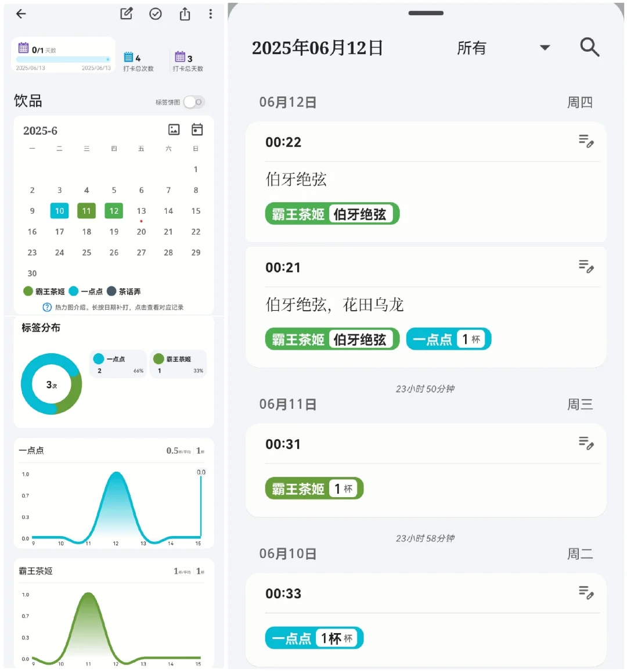
Task: Toggle the 霸王茶姬 legend dot below the calendar
Action: (x=28, y=291)
